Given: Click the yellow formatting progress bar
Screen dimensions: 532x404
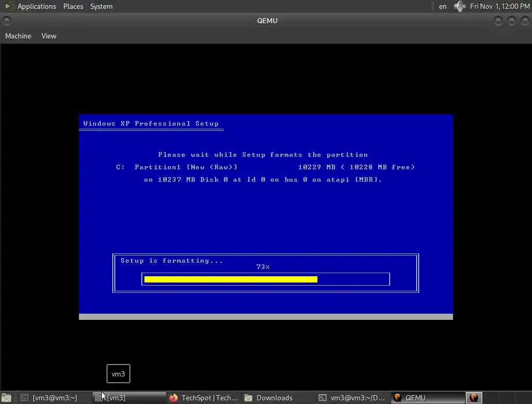Looking at the screenshot, I should (231, 279).
